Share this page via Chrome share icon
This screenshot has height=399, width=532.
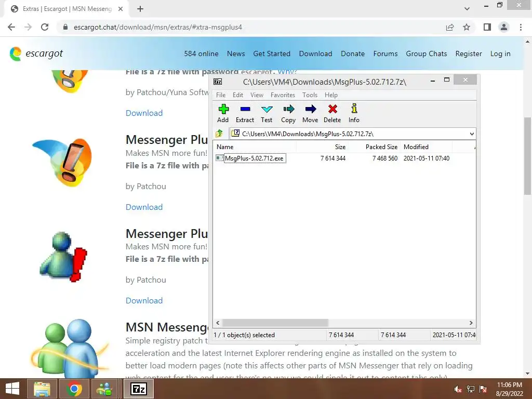(x=450, y=27)
